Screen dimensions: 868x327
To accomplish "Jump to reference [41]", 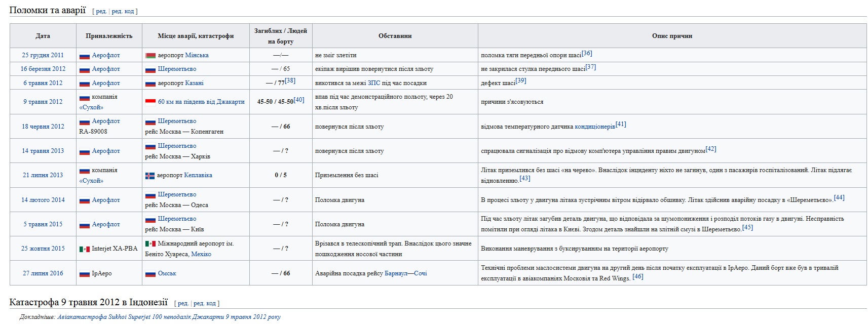I will point(621,124).
